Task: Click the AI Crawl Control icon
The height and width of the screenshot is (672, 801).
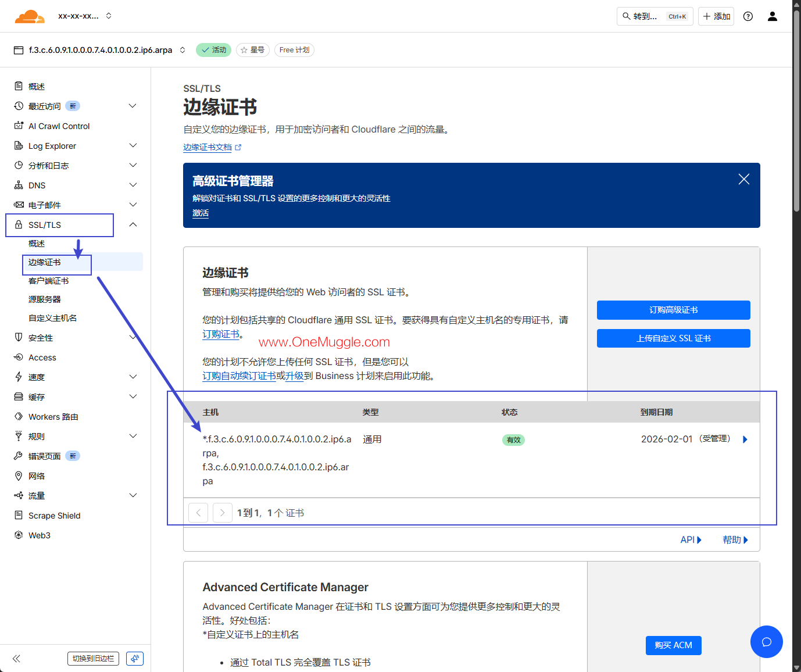Action: [19, 126]
